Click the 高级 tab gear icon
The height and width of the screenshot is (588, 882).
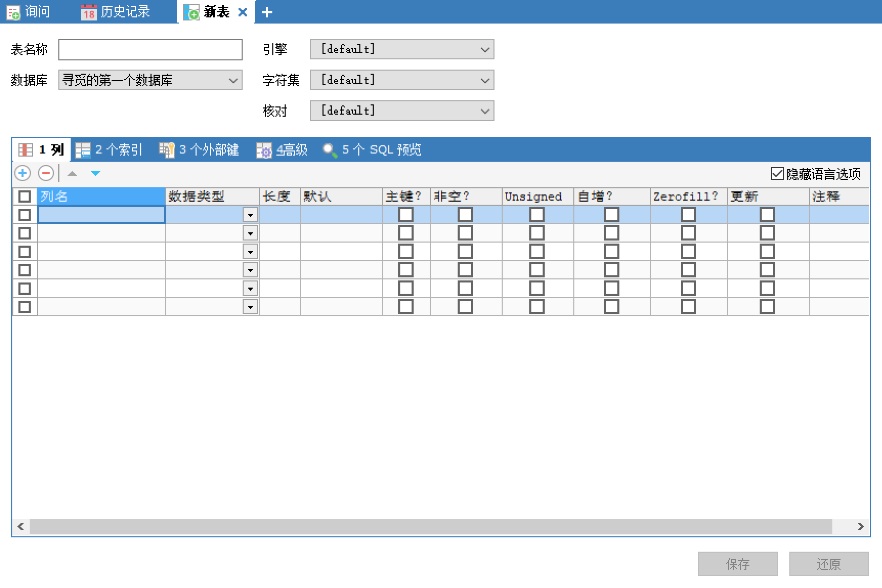264,150
